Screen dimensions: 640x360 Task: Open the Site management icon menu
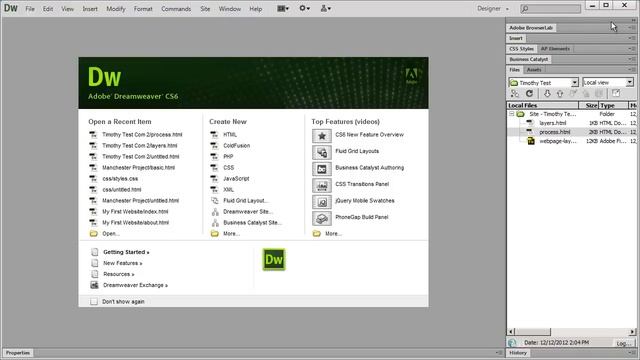point(325,8)
